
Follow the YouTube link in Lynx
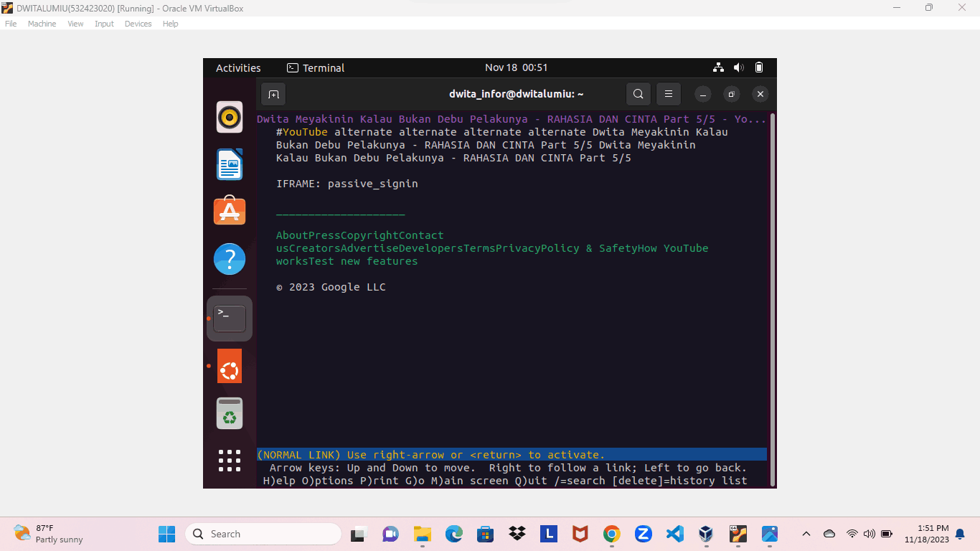tap(305, 132)
